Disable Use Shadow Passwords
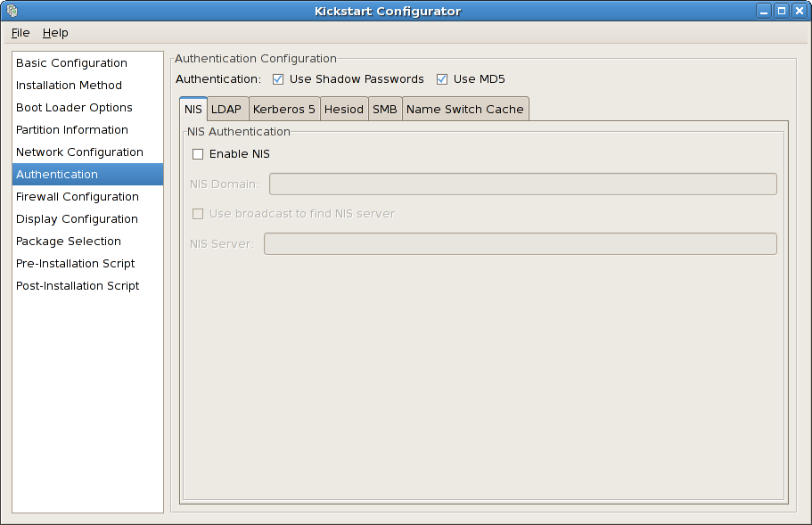812x525 pixels. coord(277,78)
